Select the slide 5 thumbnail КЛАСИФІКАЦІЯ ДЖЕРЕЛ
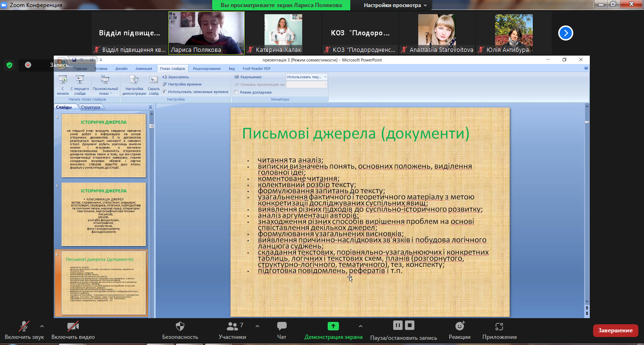The width and height of the screenshot is (644, 345). 104,214
